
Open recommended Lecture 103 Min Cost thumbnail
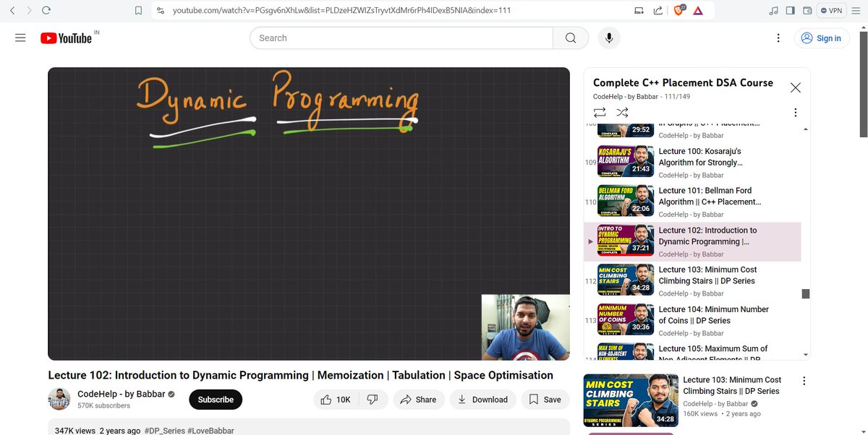[x=630, y=400]
